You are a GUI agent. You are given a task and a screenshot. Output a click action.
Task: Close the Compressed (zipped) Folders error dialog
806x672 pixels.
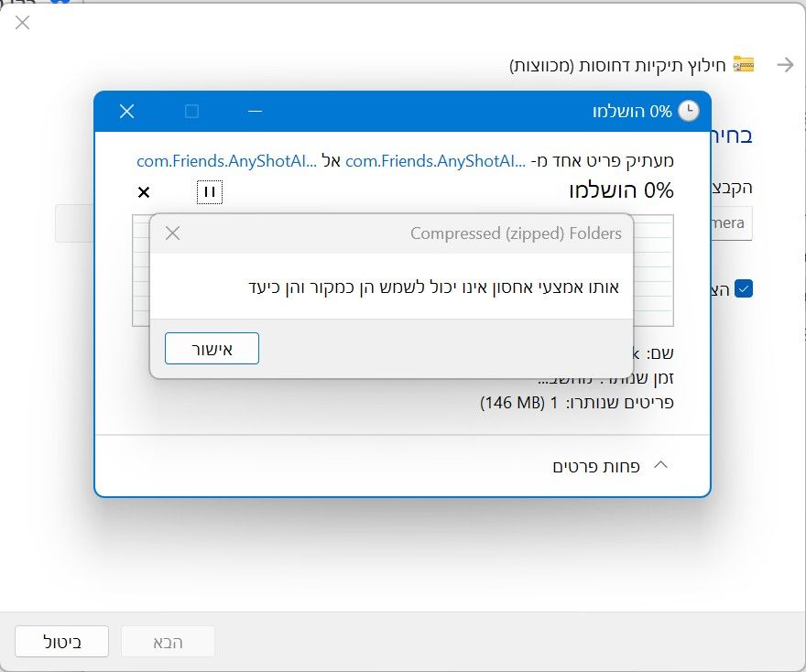173,233
